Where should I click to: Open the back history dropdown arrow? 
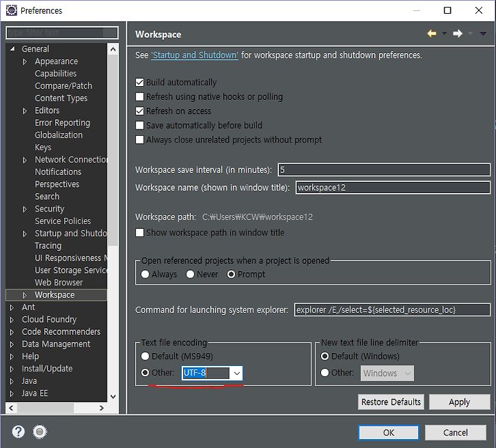click(x=444, y=34)
